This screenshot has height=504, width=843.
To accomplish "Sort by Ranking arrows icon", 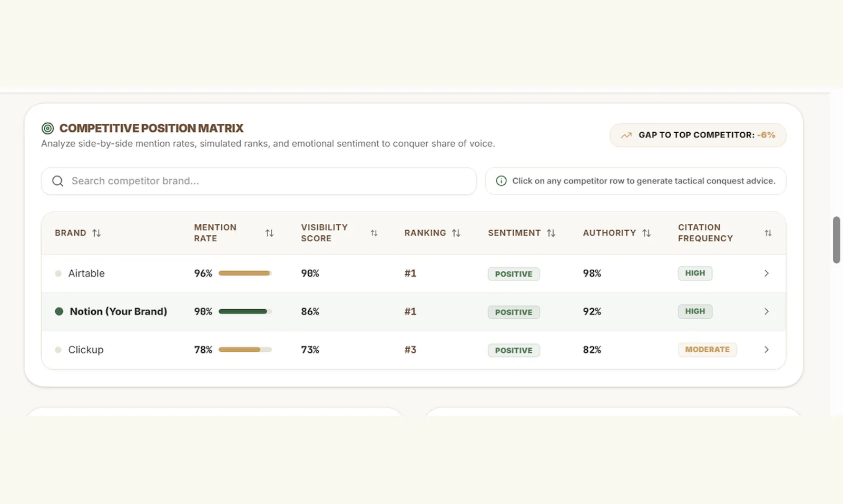I will click(456, 233).
